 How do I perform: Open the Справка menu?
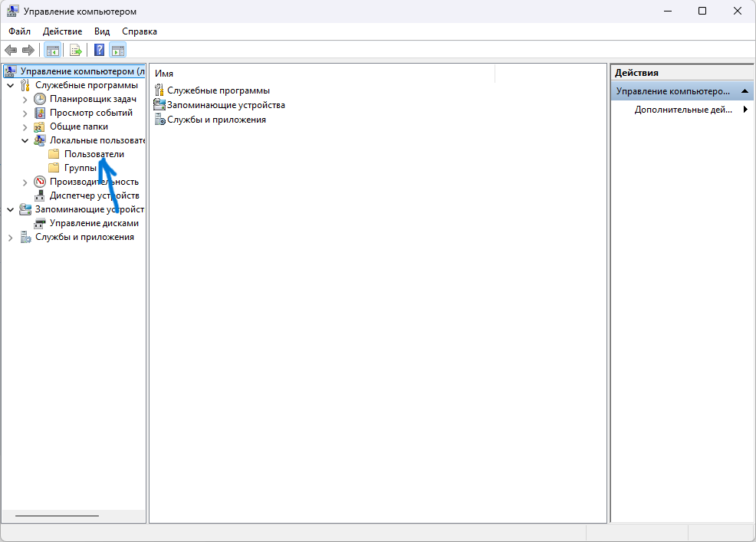140,31
